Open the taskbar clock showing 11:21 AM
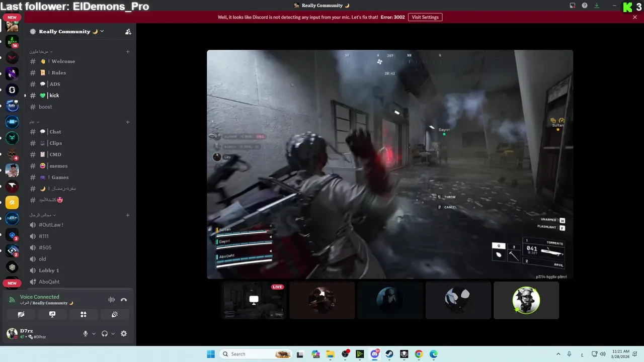Viewport: 644px width, 362px height. pos(621,354)
